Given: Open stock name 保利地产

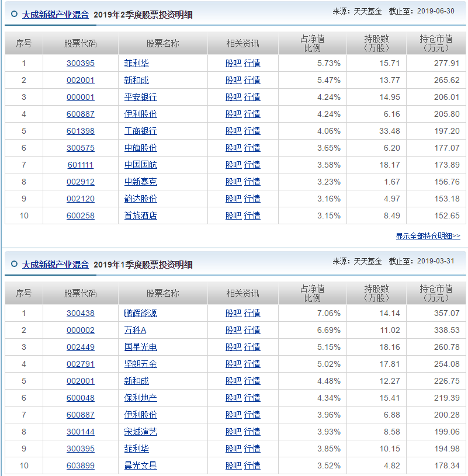Looking at the screenshot, I should (x=141, y=398).
